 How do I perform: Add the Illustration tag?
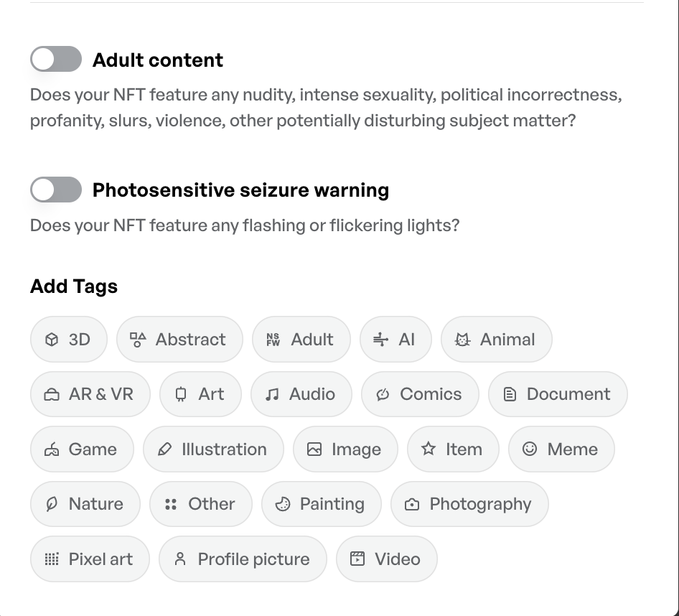click(213, 449)
